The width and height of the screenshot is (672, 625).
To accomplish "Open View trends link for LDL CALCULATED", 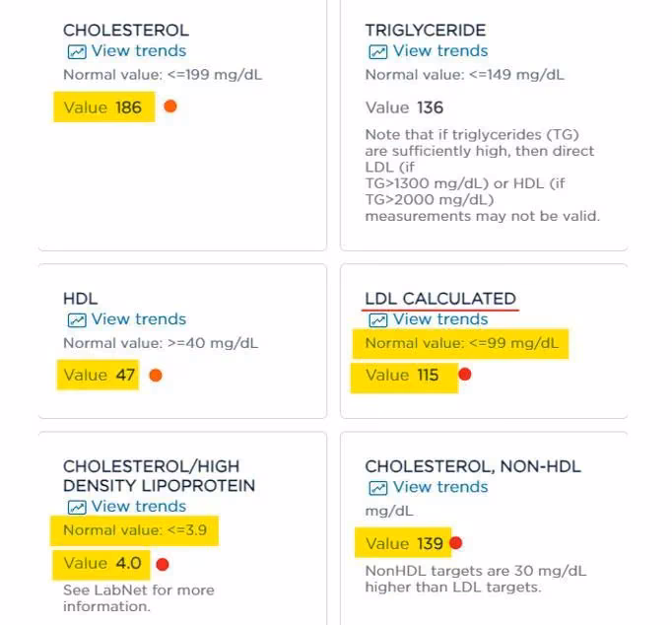I will click(x=440, y=319).
